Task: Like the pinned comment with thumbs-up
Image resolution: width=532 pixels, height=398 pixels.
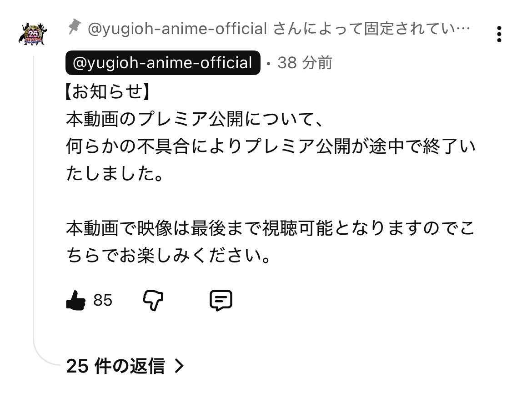Action: point(75,300)
